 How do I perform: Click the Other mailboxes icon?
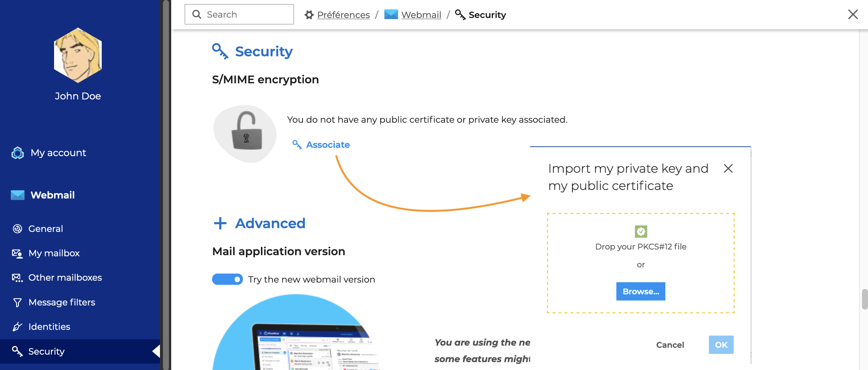click(17, 278)
